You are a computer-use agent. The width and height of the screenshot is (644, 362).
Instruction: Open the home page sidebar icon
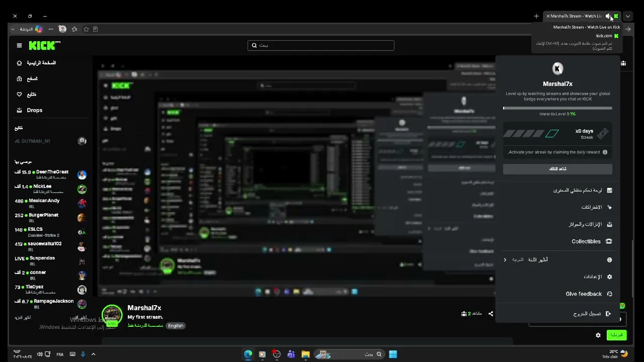(x=19, y=63)
